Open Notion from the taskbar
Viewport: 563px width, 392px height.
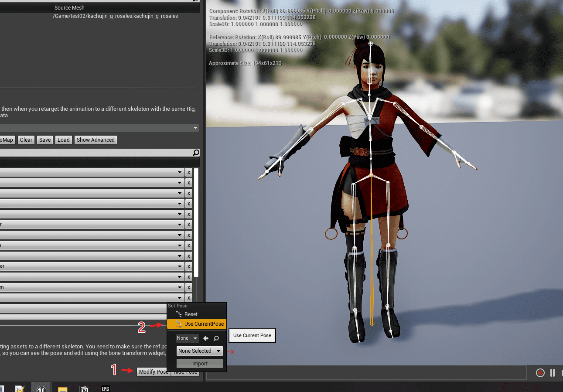pyautogui.click(x=84, y=388)
